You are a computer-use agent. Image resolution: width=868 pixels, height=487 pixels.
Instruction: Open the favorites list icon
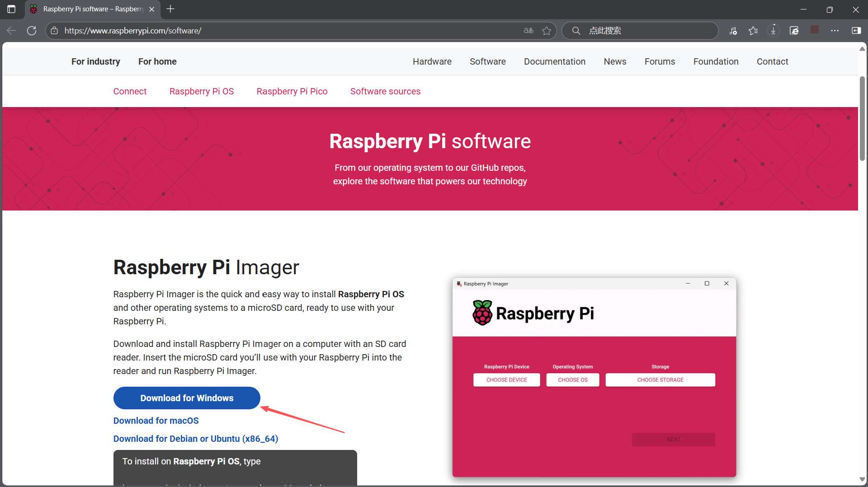[753, 31]
